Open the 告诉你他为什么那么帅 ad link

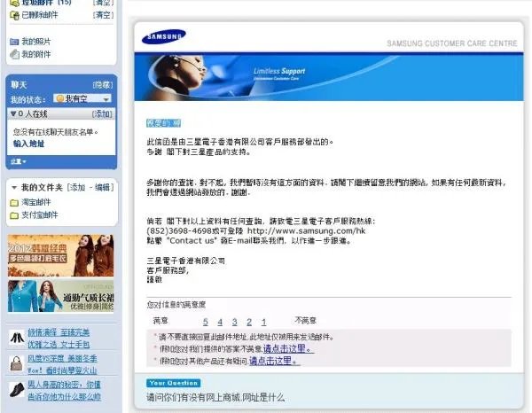[64, 396]
